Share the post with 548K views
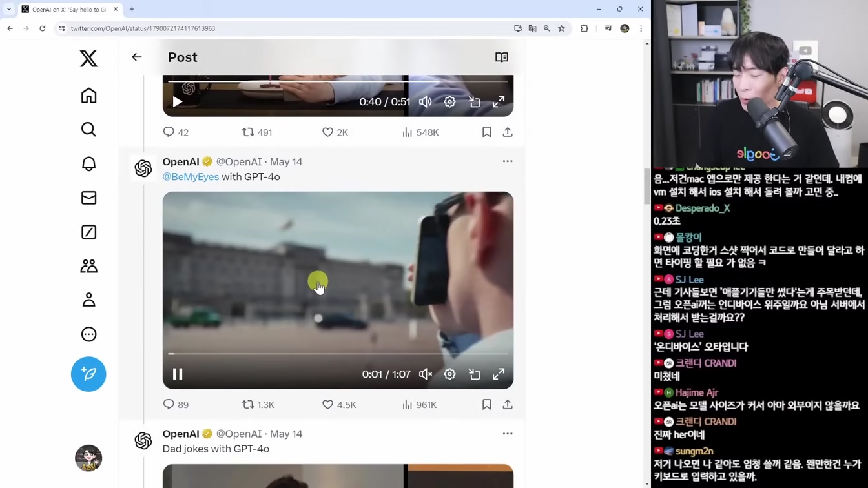Screen dimensions: 868x488 click(x=508, y=132)
